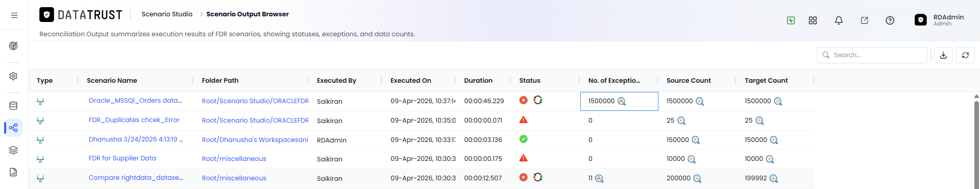Sort by the Scenario Name column header

[112, 80]
